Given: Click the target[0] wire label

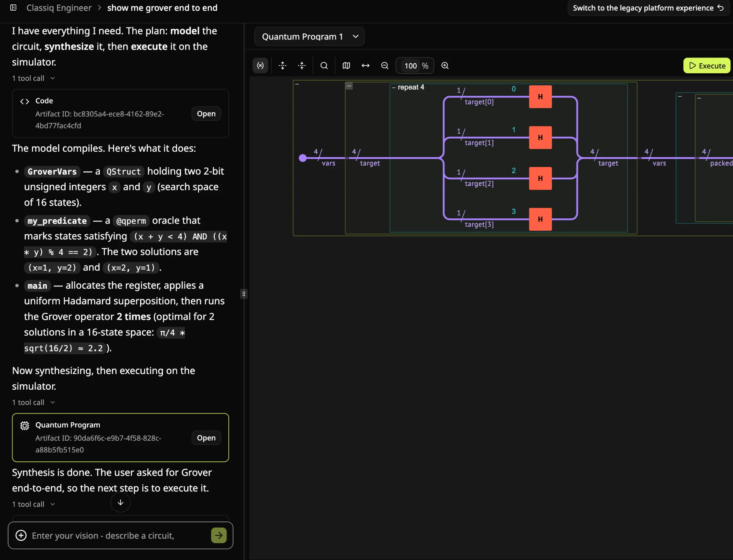Looking at the screenshot, I should pyautogui.click(x=479, y=102).
